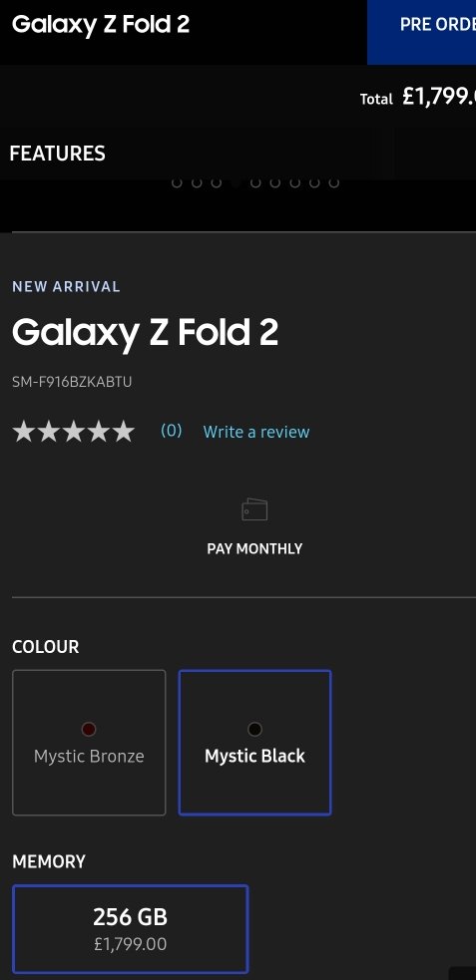Go to the first carousel dot
Screen dimensions: 476x980
[x=177, y=182]
